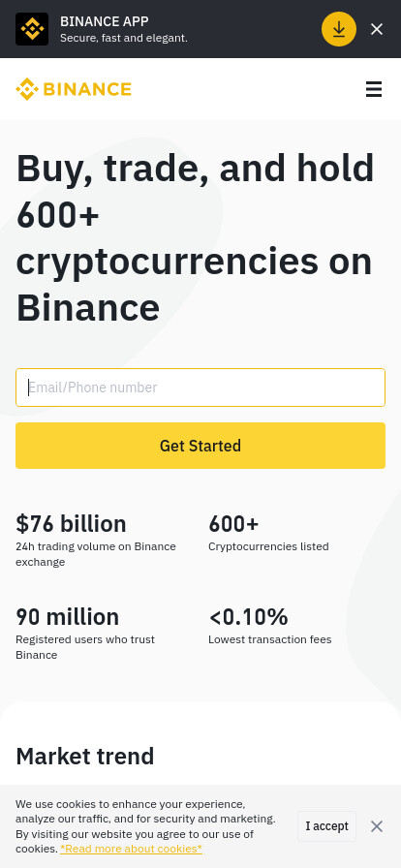The width and height of the screenshot is (401, 868).
Task: Close the cookie notice with X
Action: coord(377,826)
